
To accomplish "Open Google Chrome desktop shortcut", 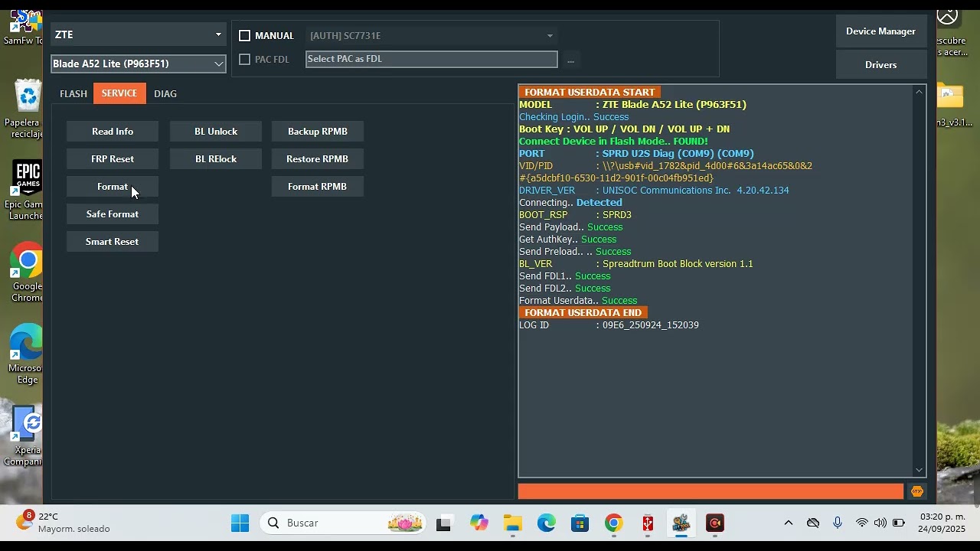I will [x=28, y=273].
